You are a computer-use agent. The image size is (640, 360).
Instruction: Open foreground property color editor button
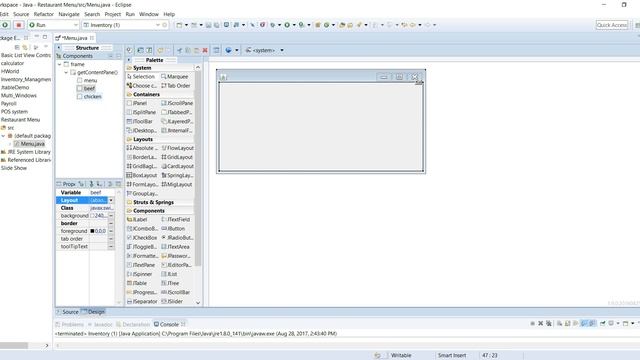(111, 231)
